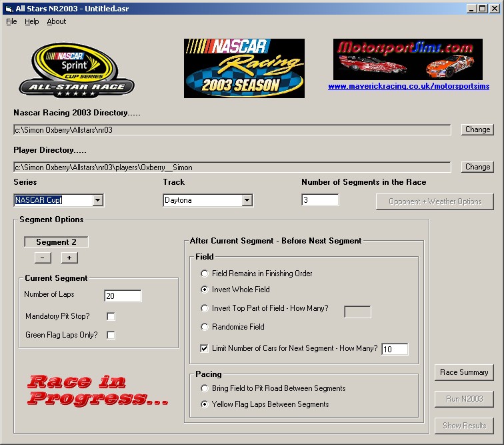Click the Show Results button
This screenshot has height=445, width=504.
coord(464,426)
